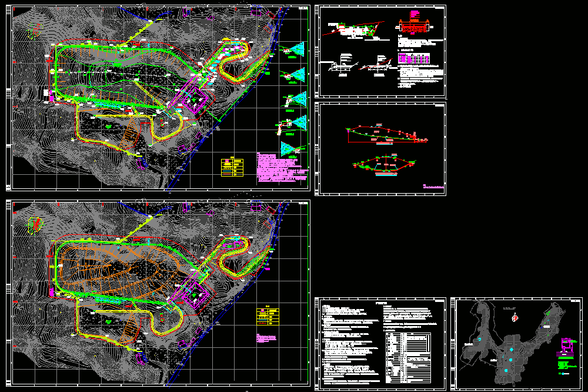Select the yellow legend table in top plan
Screen dimensions: 588x392
pyautogui.click(x=232, y=168)
